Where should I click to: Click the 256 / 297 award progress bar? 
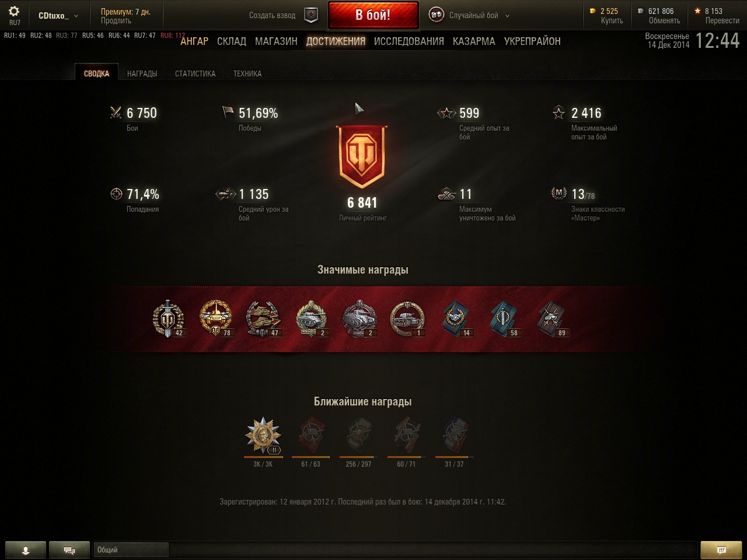(x=358, y=457)
